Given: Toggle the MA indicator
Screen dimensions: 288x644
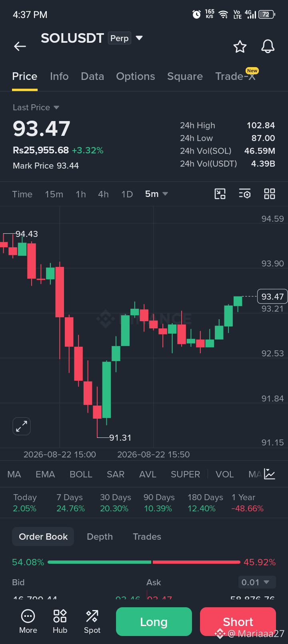Looking at the screenshot, I should [x=14, y=474].
